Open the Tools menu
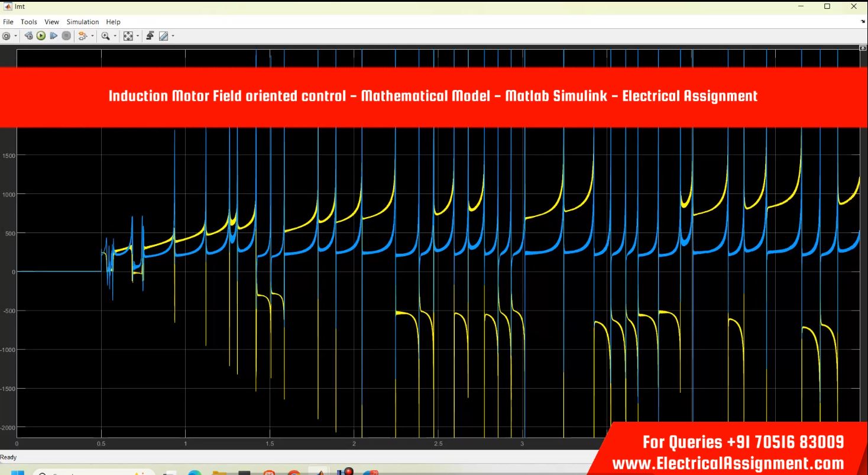The width and height of the screenshot is (868, 475). (29, 22)
